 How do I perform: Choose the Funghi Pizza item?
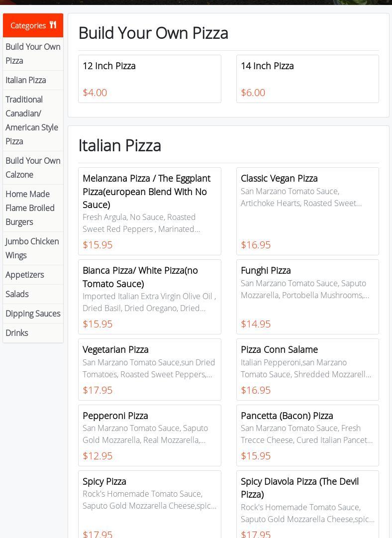click(x=307, y=297)
